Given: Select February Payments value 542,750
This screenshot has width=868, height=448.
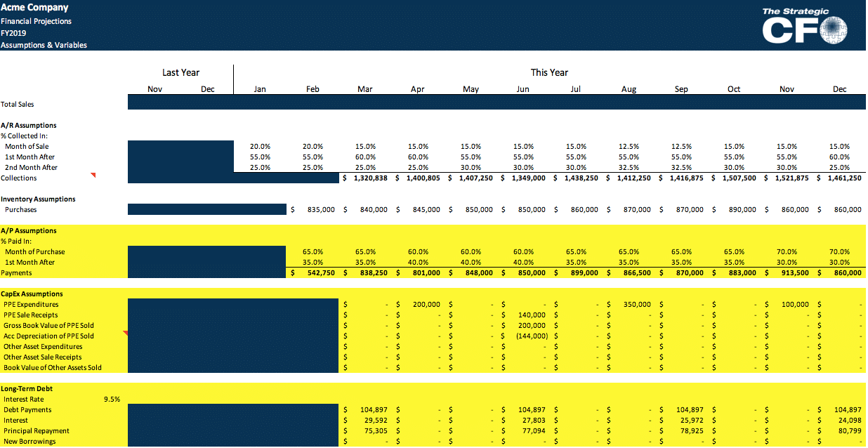Looking at the screenshot, I should click(x=322, y=273).
